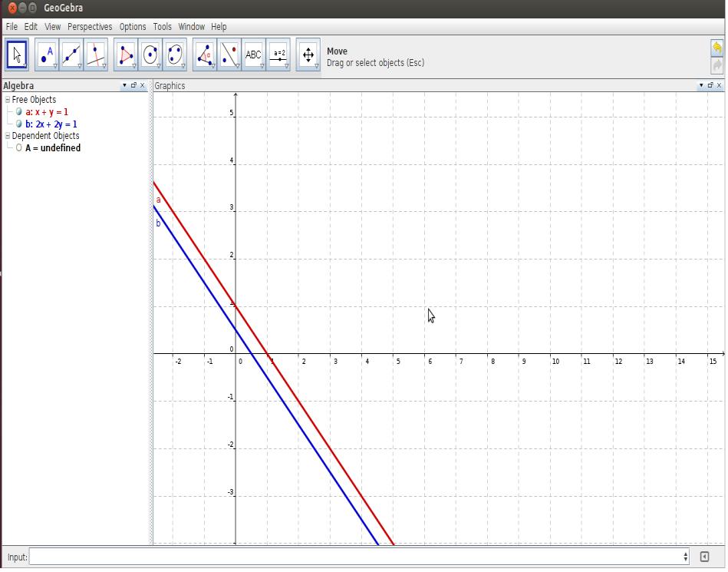Collapse the Free Objects group
The image size is (728, 572).
click(x=8, y=100)
